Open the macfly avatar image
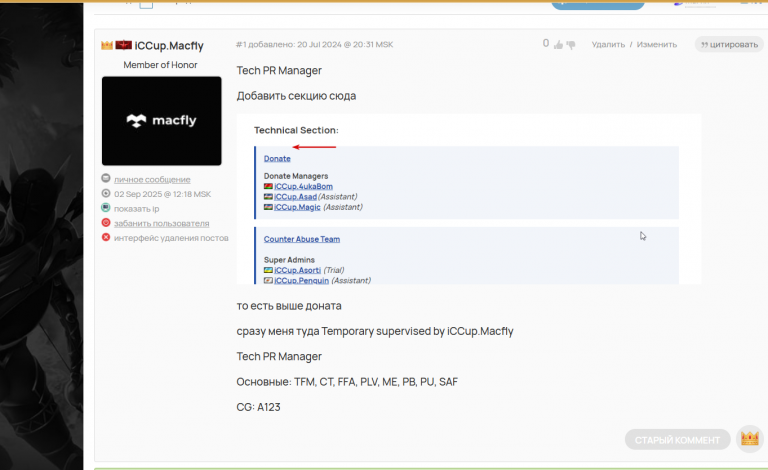Viewport: 768px width, 470px height. click(x=162, y=121)
